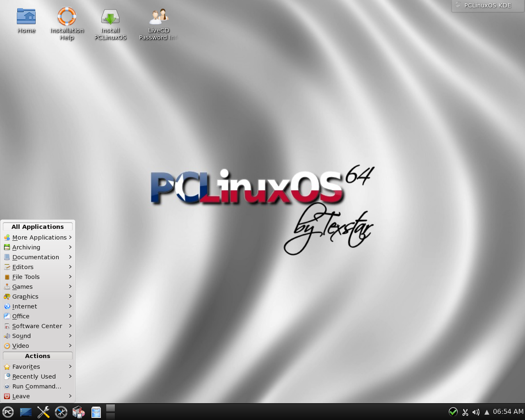Click the 06:54 AM clock
Image resolution: width=525 pixels, height=420 pixels.
(508, 412)
